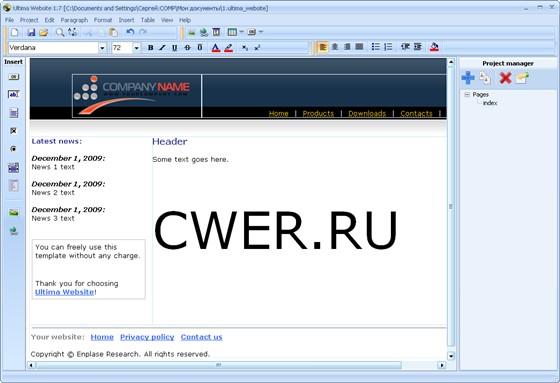Collapse the Pages tree node
The height and width of the screenshot is (383, 560).
coord(467,94)
